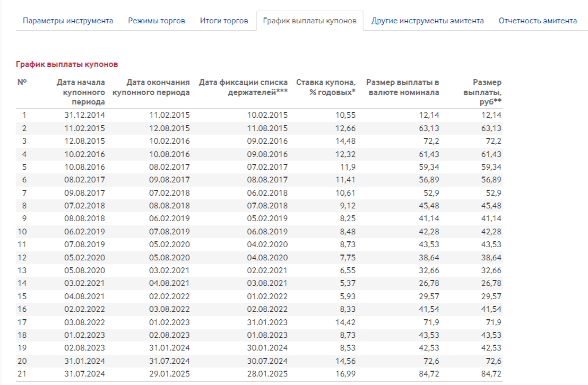Click coupon rate 11,41 in row 6
588x385 pixels.
tap(345, 180)
